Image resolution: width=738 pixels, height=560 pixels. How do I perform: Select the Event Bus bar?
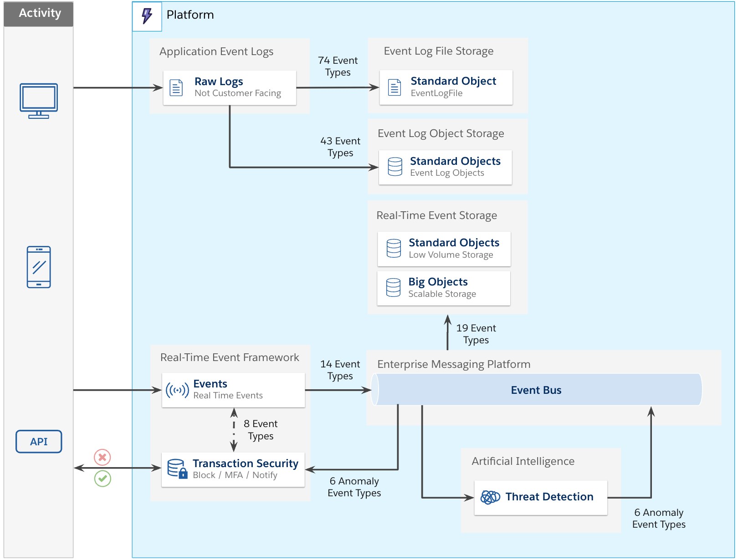pyautogui.click(x=536, y=390)
